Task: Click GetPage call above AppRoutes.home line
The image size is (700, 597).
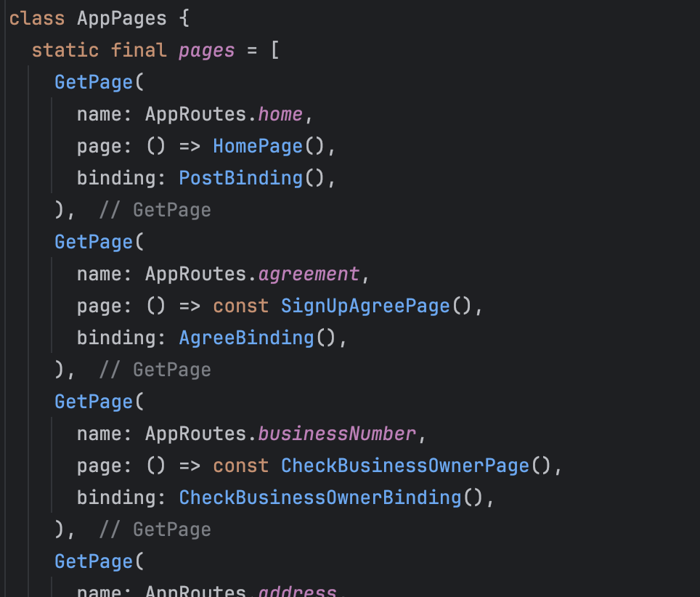Action: pyautogui.click(x=94, y=83)
